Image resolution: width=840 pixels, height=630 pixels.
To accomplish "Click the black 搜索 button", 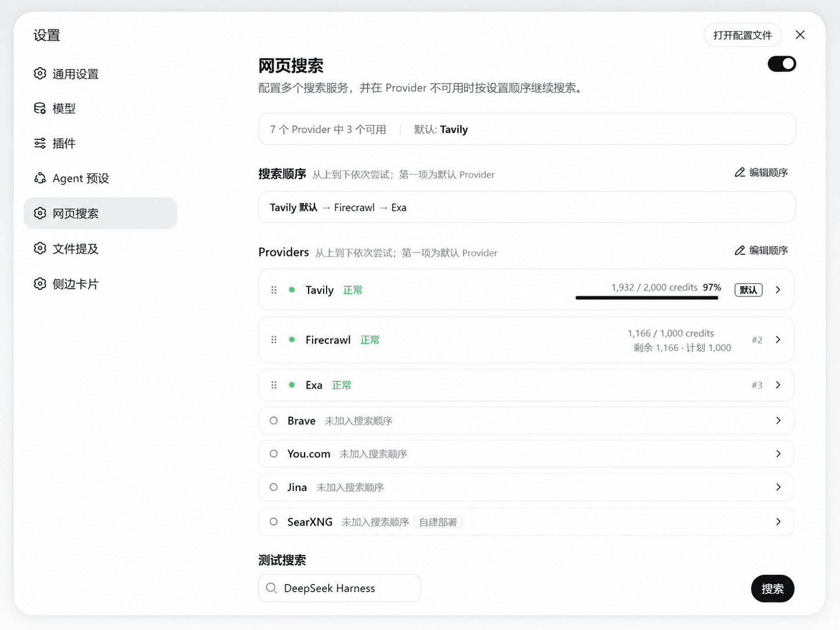I will click(773, 589).
